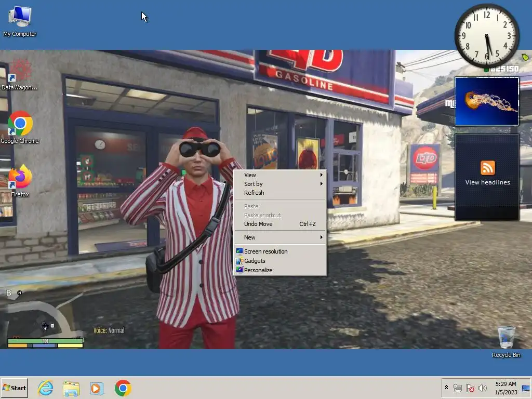Click the taskbar clock showing 5:29 AM
The image size is (532, 399).
[x=506, y=388]
